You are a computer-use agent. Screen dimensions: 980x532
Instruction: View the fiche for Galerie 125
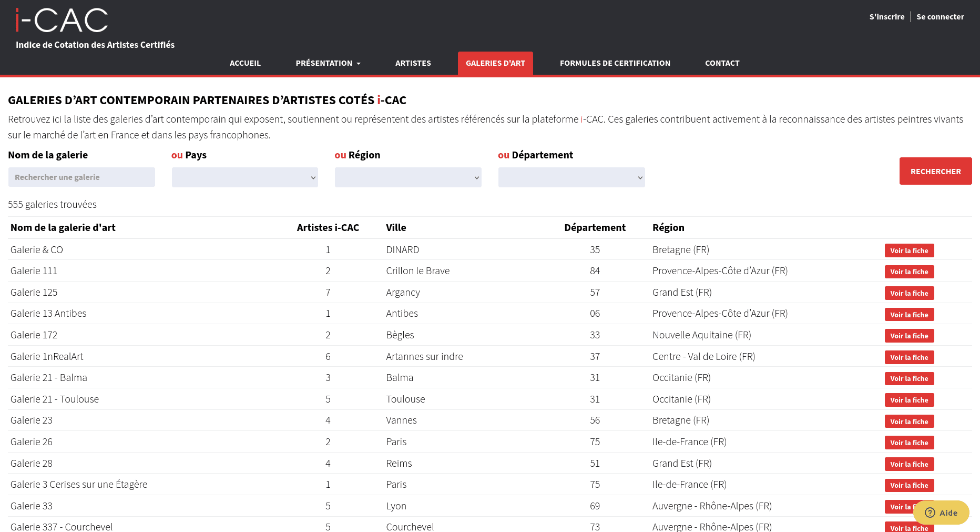(909, 293)
